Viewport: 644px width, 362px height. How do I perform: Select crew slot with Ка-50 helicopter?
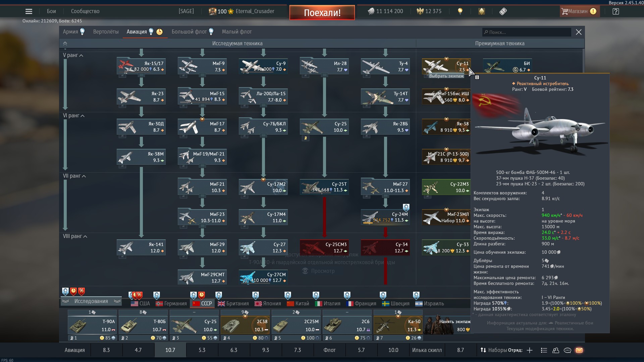pos(398,325)
